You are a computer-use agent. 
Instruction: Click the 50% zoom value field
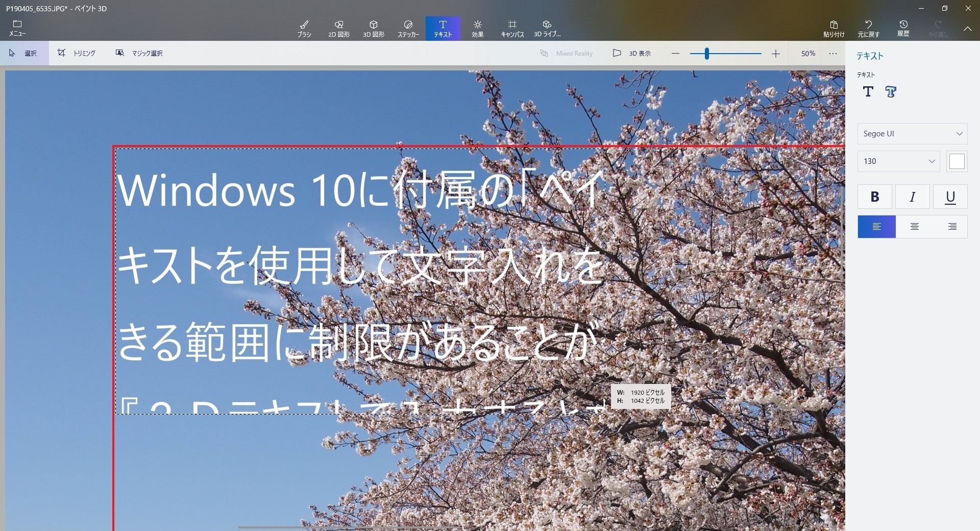click(x=808, y=53)
